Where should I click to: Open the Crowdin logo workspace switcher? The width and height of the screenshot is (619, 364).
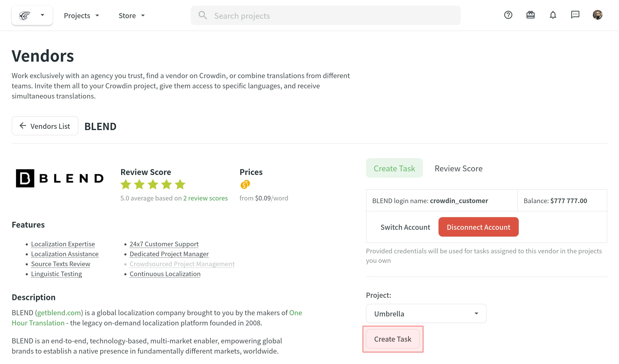click(32, 15)
